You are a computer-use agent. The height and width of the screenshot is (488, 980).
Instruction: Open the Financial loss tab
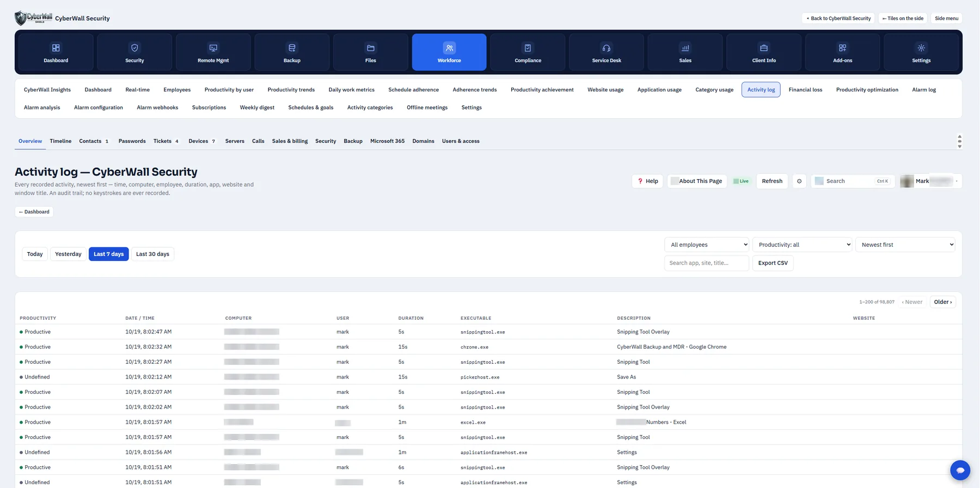(x=805, y=90)
